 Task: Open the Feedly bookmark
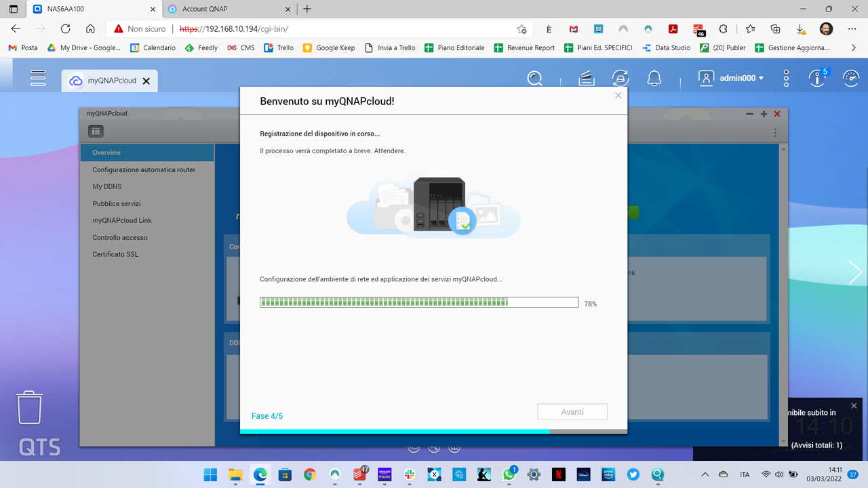click(x=201, y=48)
